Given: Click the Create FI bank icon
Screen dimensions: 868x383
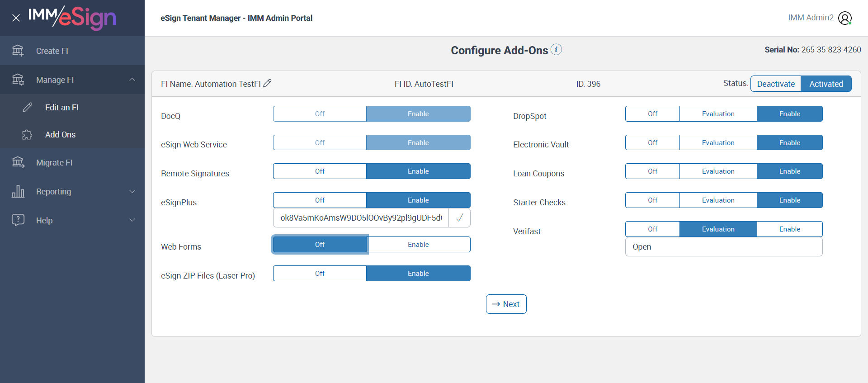Looking at the screenshot, I should 18,51.
